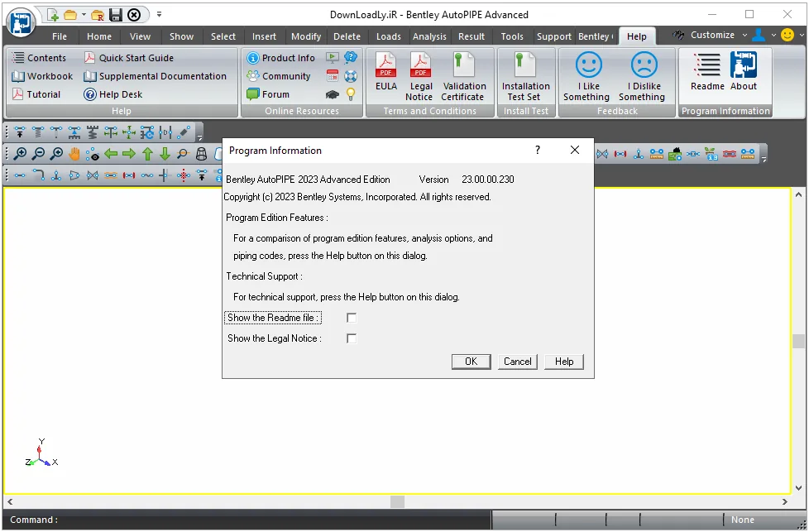Image resolution: width=809 pixels, height=532 pixels.
Task: Create a new model from quick access toolbar
Action: coord(53,15)
